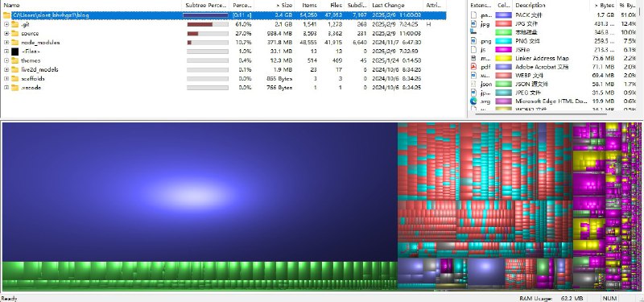
Task: Select the root blog folder row
Action: point(224,15)
